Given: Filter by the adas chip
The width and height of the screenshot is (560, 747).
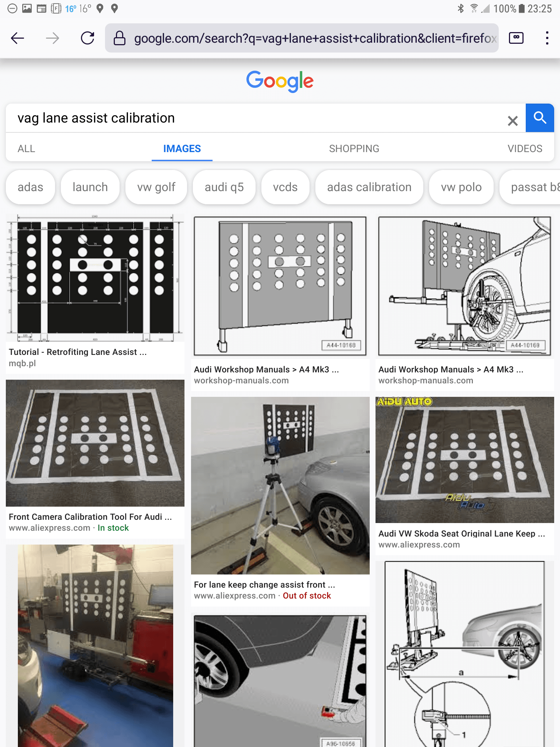Looking at the screenshot, I should [31, 187].
